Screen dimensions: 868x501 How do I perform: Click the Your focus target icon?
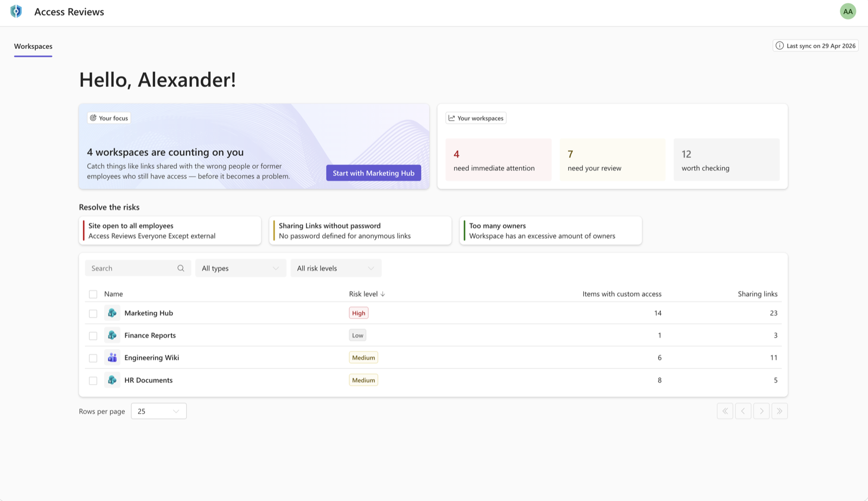pos(93,118)
